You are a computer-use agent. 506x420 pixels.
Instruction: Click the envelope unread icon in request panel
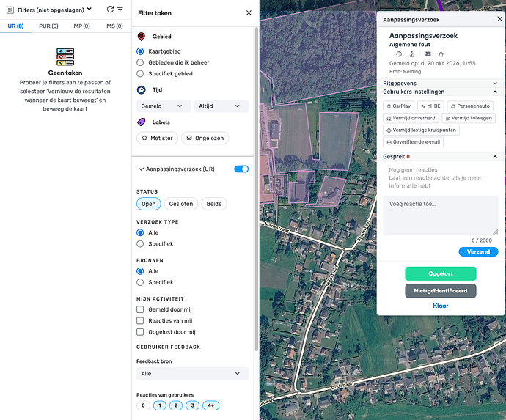pos(428,54)
